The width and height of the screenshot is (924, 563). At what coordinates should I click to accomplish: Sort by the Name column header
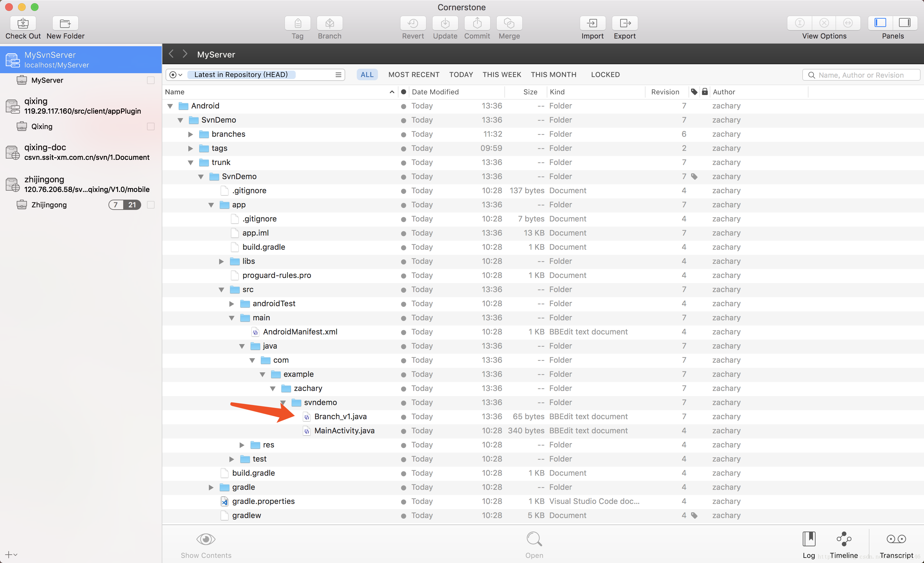click(280, 92)
